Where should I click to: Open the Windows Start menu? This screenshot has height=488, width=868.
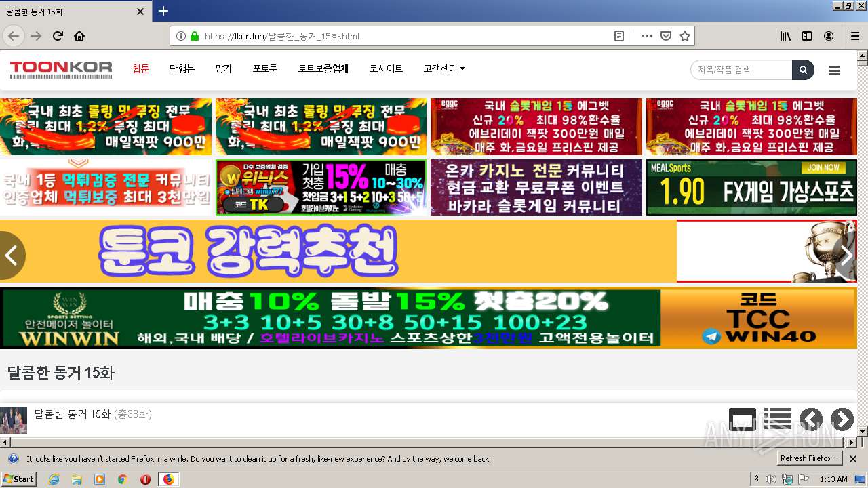(19, 479)
